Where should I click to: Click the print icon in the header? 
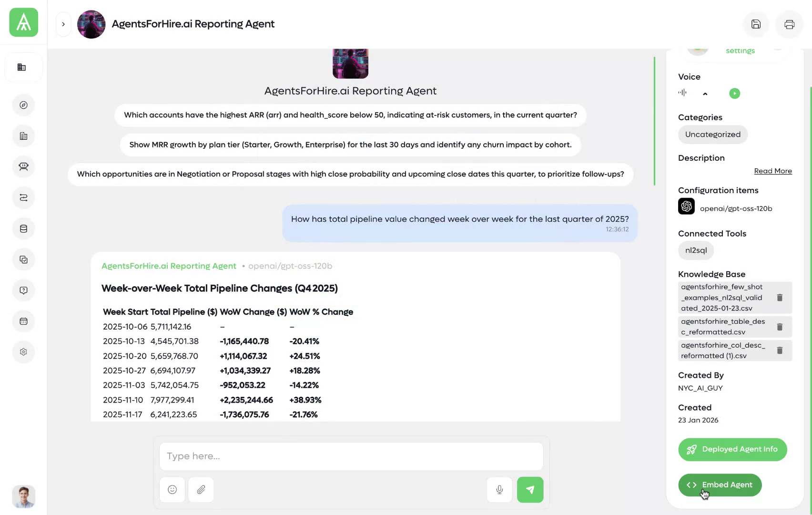[x=789, y=24]
